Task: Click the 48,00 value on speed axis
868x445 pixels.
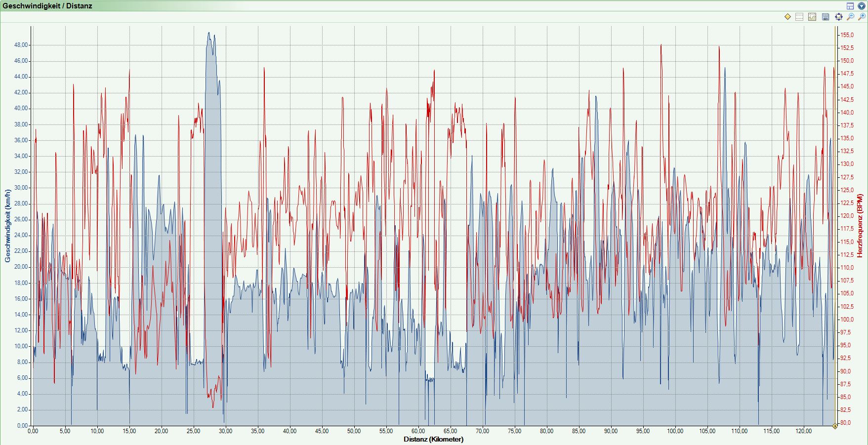Action: [x=21, y=45]
